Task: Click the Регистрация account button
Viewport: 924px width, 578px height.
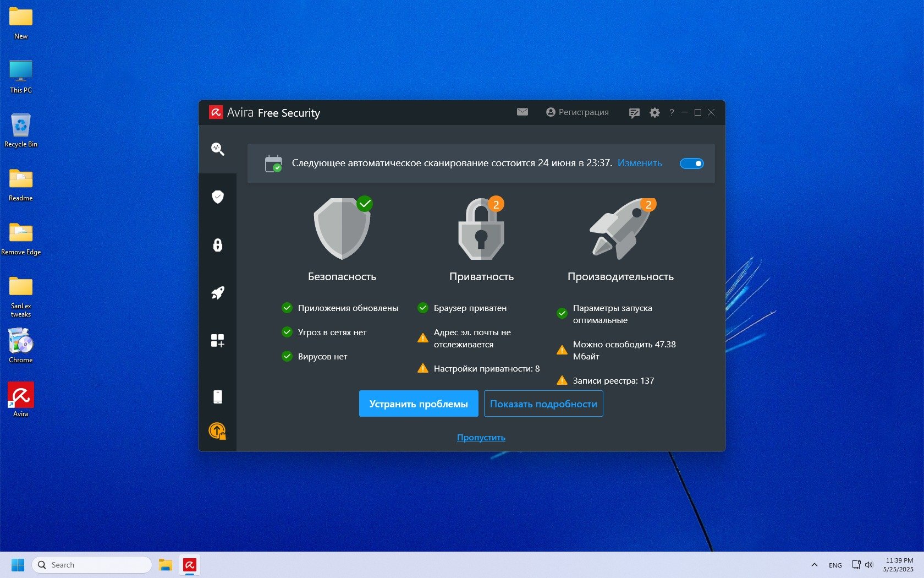Action: 577,112
